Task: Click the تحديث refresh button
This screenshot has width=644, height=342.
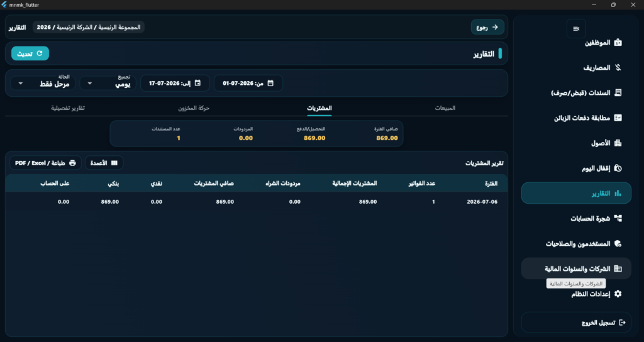Action: [x=30, y=53]
